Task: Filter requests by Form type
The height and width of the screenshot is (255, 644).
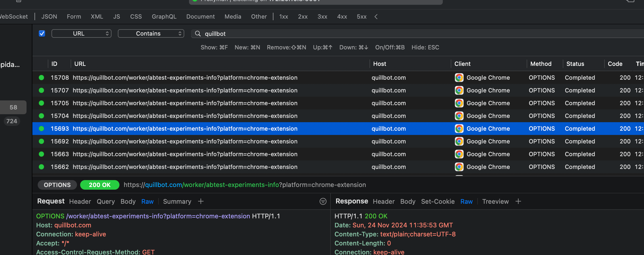Action: [x=74, y=16]
